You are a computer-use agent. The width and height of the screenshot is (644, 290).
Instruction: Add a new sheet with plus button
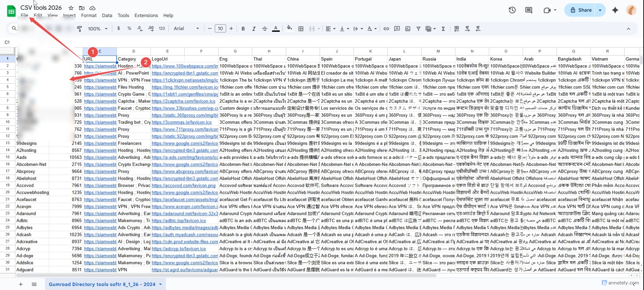click(21, 284)
